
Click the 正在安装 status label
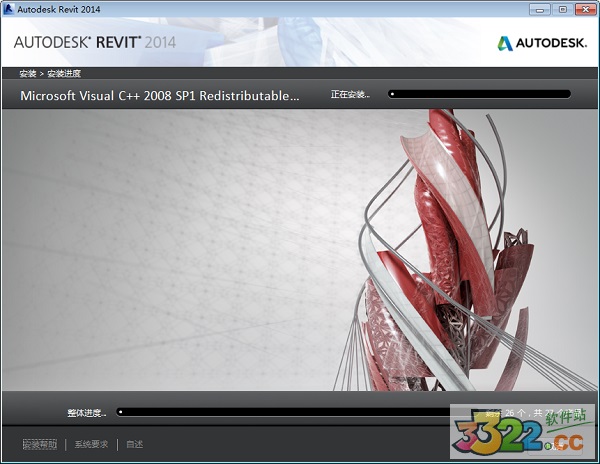(x=350, y=95)
